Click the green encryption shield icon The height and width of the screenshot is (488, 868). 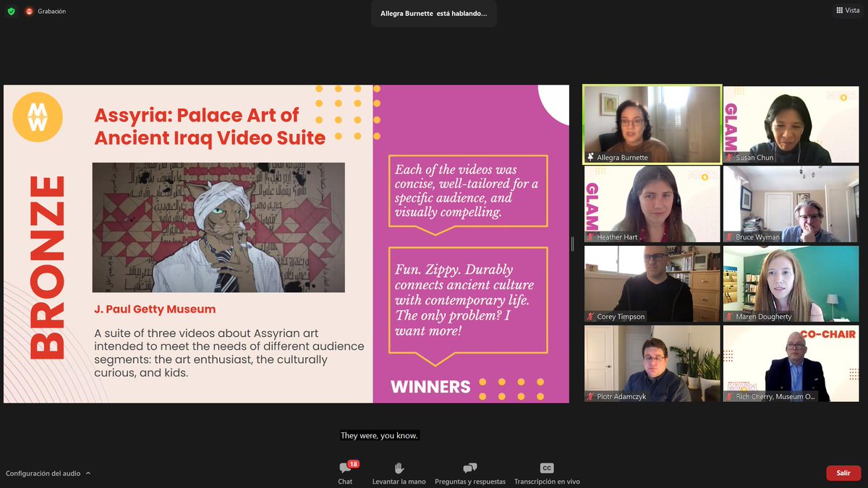tap(11, 12)
